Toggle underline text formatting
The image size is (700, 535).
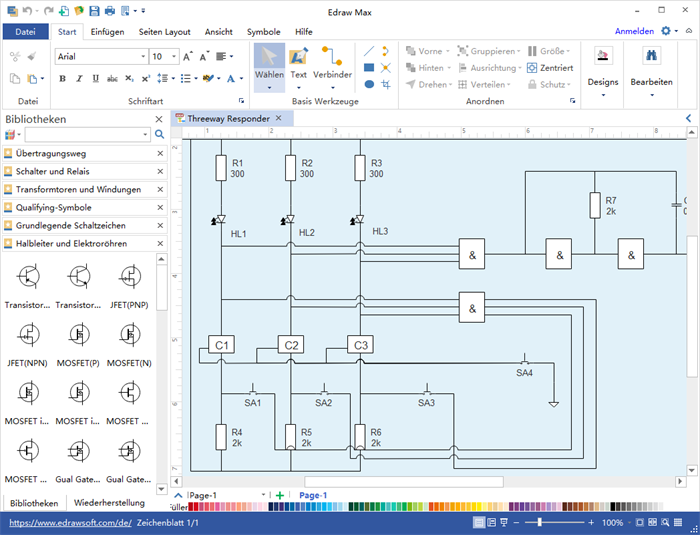(94, 79)
